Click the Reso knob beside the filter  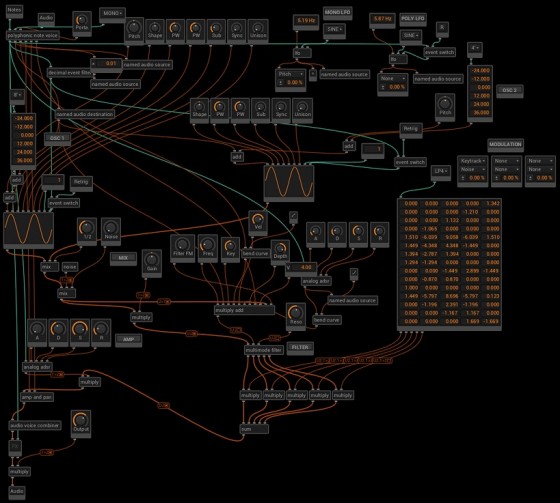[296, 315]
